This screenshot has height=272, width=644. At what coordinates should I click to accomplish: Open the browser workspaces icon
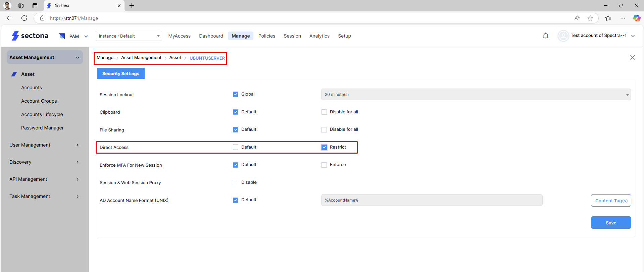click(21, 6)
